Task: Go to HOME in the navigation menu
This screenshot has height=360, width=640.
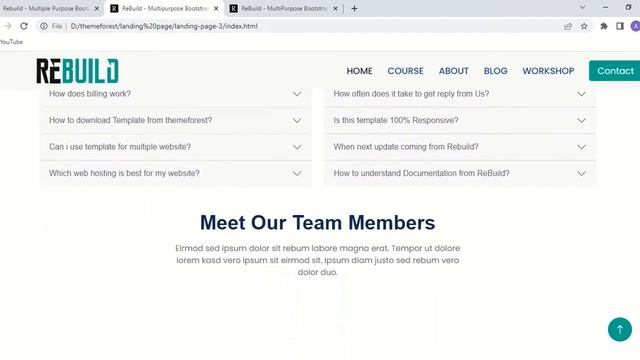Action: click(x=359, y=71)
